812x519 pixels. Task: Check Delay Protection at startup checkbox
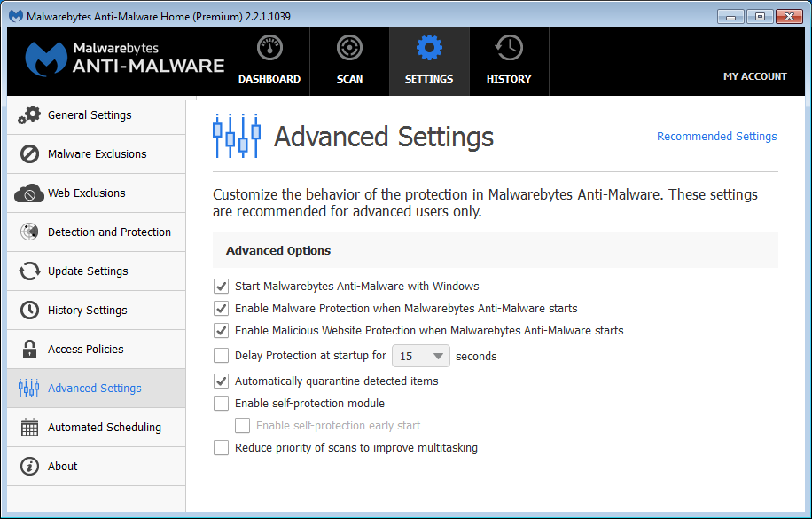[x=221, y=355]
